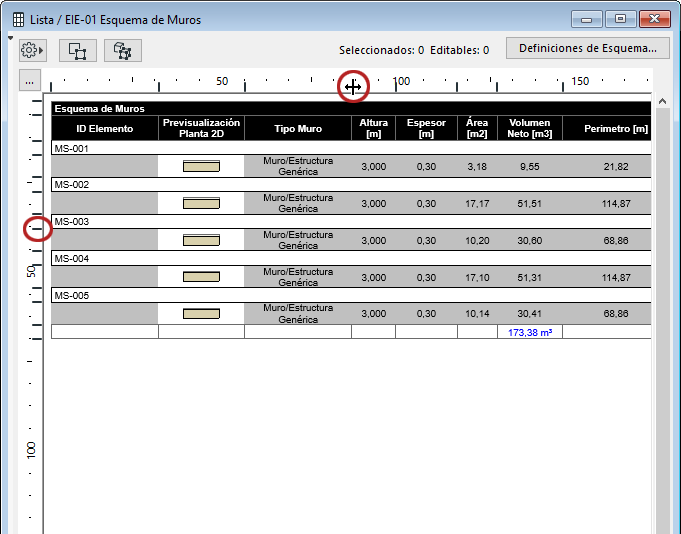Select the MS-002 group row
Screen dimensions: 681x534
351,185
